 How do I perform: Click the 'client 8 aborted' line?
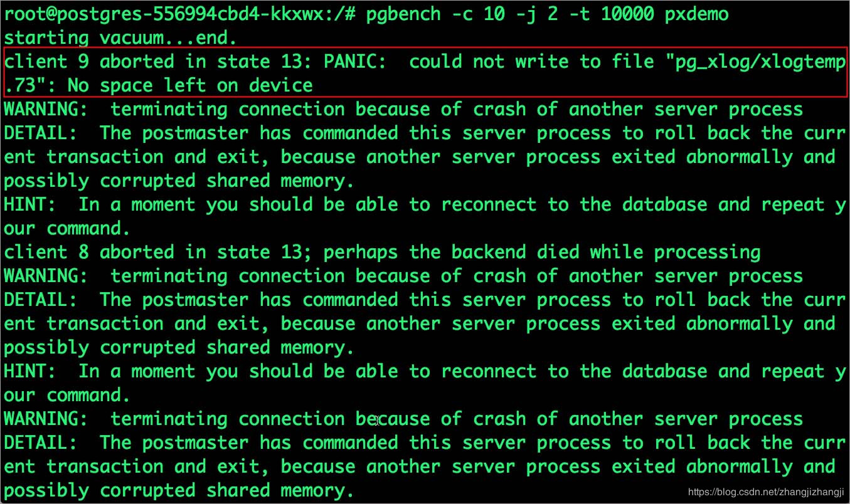(x=382, y=252)
